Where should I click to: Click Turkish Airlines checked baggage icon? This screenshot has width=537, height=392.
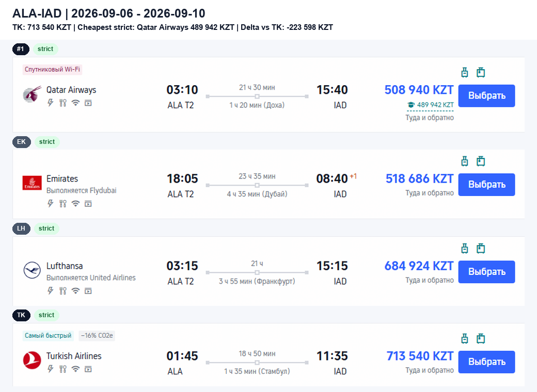point(481,339)
